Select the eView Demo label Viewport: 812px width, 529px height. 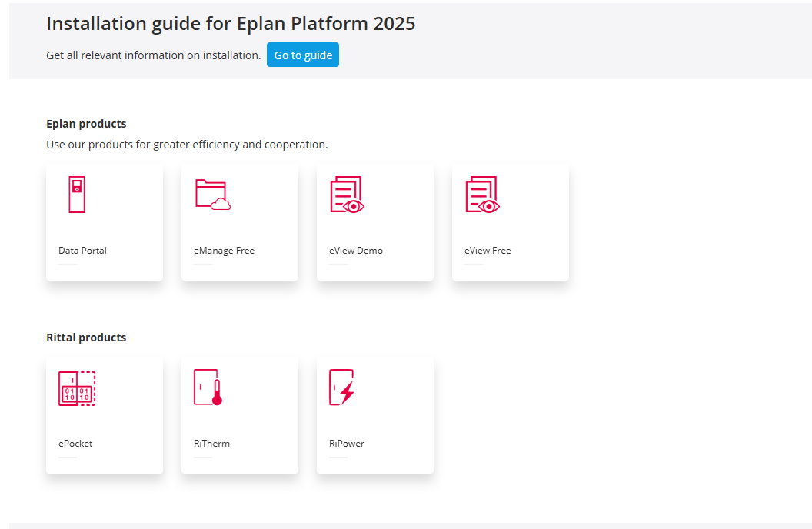click(x=356, y=250)
